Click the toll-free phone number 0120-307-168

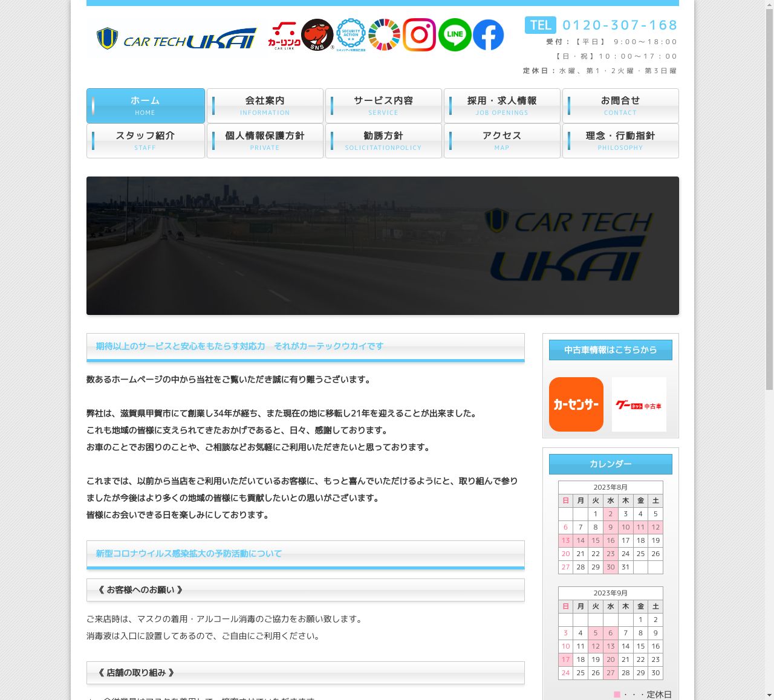coord(619,25)
